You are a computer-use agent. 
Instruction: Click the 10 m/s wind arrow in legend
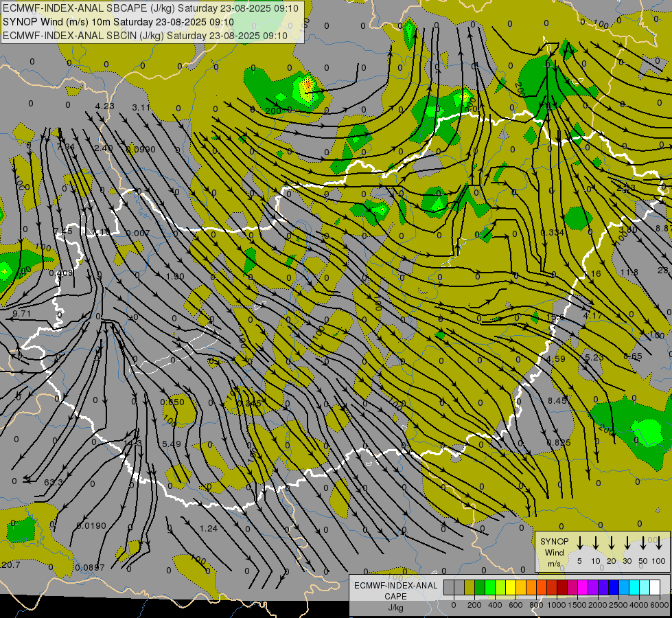click(595, 542)
